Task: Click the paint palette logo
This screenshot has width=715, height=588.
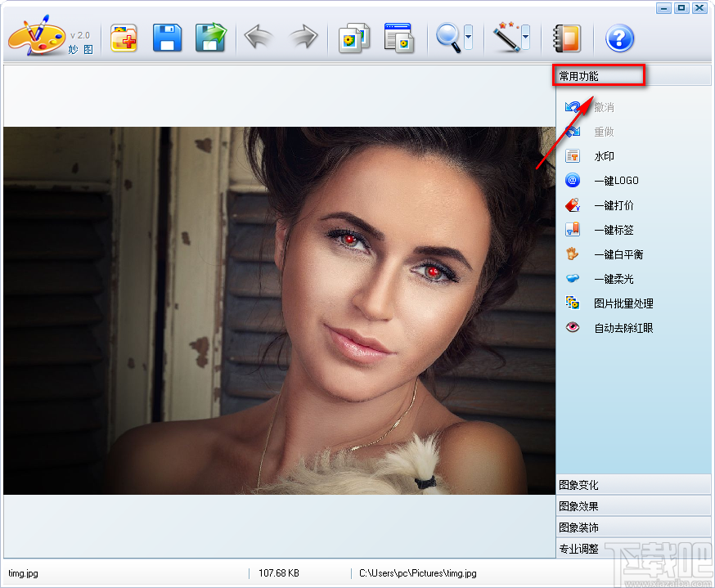Action: pyautogui.click(x=37, y=35)
